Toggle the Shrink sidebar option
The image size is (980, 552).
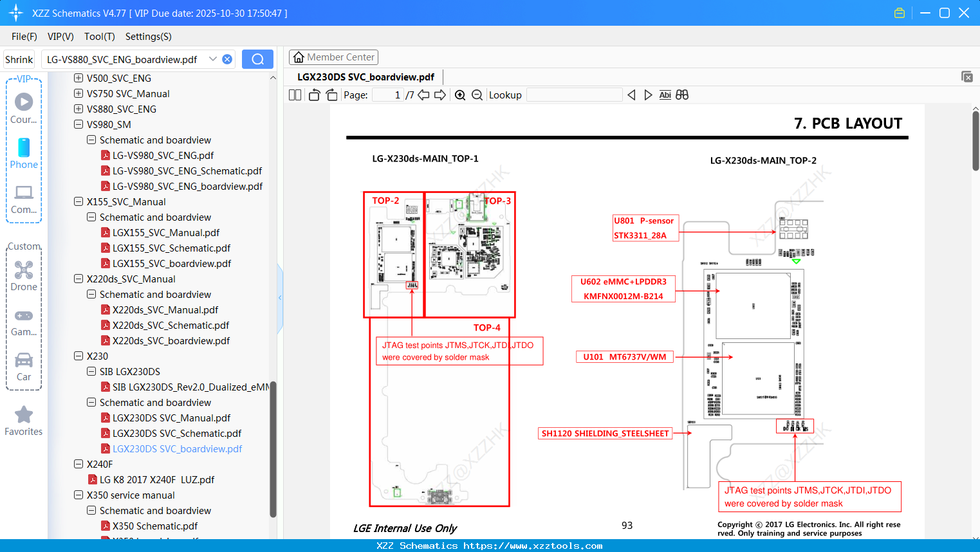pos(19,59)
